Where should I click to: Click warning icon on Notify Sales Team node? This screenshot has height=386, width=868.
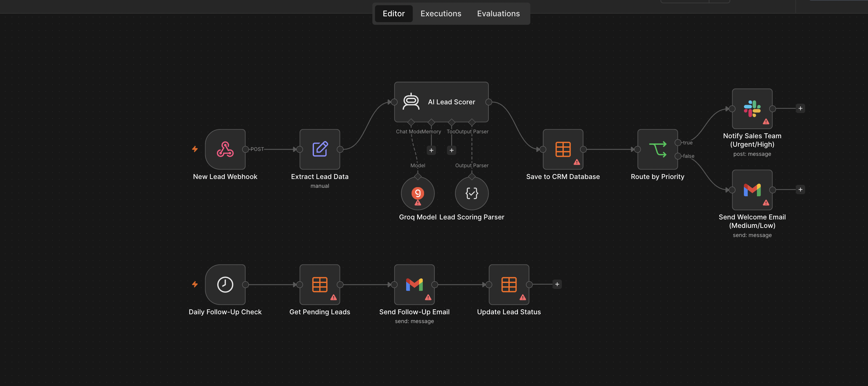[766, 122]
